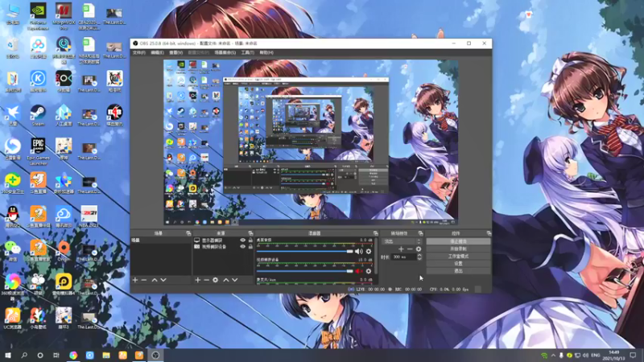644x362 pixels.
Task: Click the studio mode button in controls
Action: 458,256
